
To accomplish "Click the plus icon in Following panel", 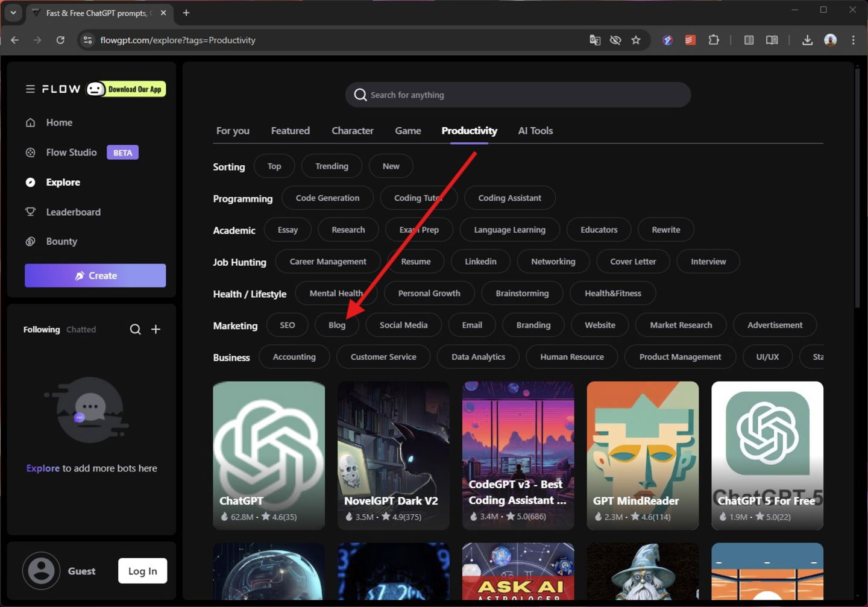I will 156,329.
